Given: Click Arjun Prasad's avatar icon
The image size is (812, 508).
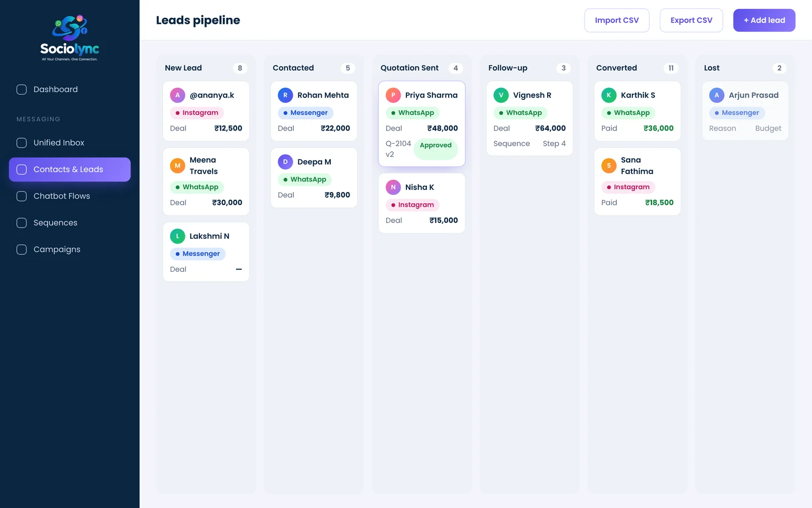Looking at the screenshot, I should pyautogui.click(x=717, y=95).
